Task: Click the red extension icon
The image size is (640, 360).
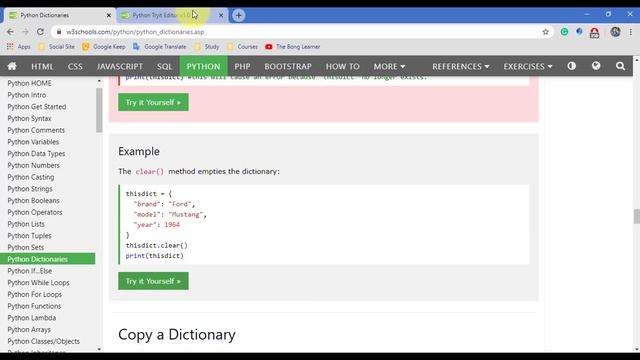Action: [595, 33]
